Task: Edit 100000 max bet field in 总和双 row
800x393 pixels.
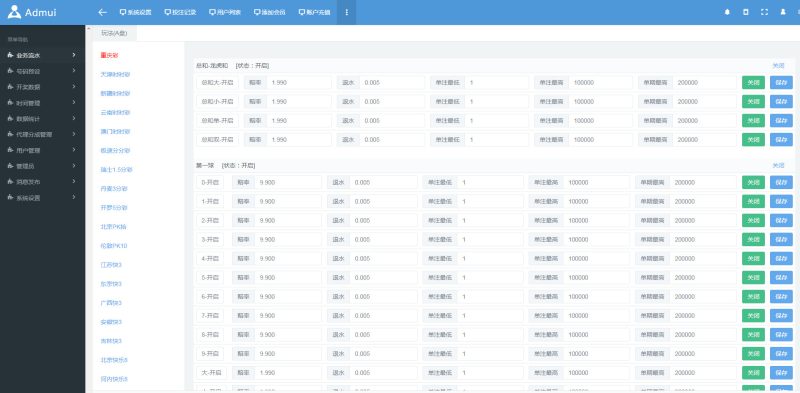Action: (x=601, y=140)
